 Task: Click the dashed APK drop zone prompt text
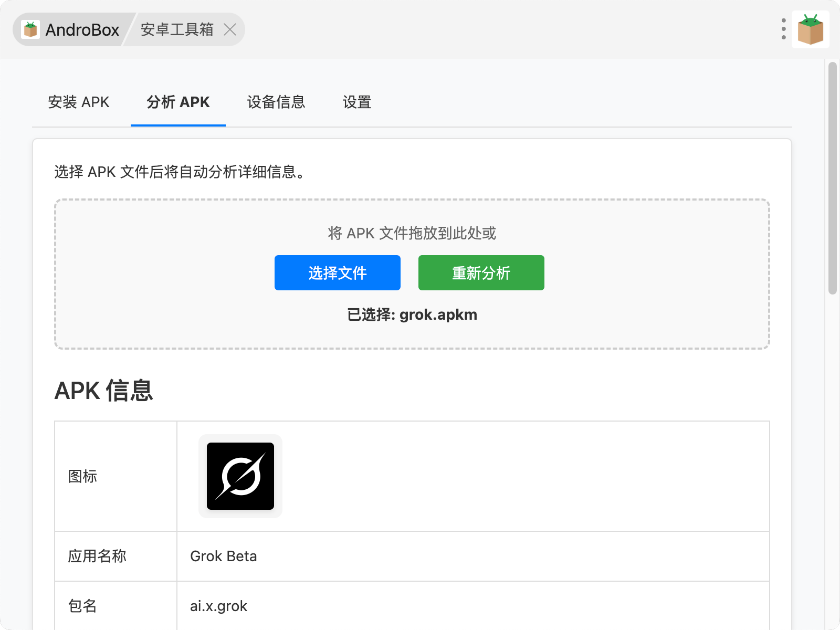pos(412,233)
